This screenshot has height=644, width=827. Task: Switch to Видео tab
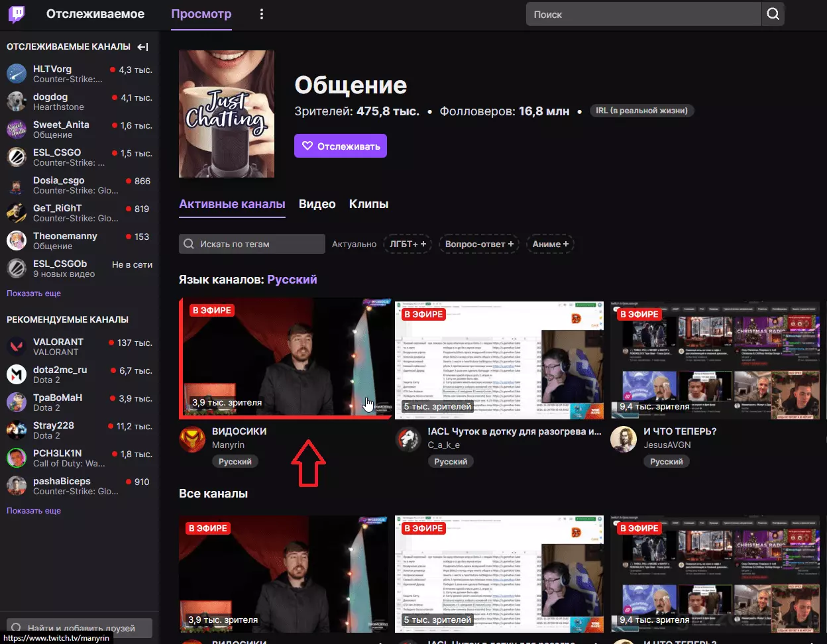click(x=317, y=204)
